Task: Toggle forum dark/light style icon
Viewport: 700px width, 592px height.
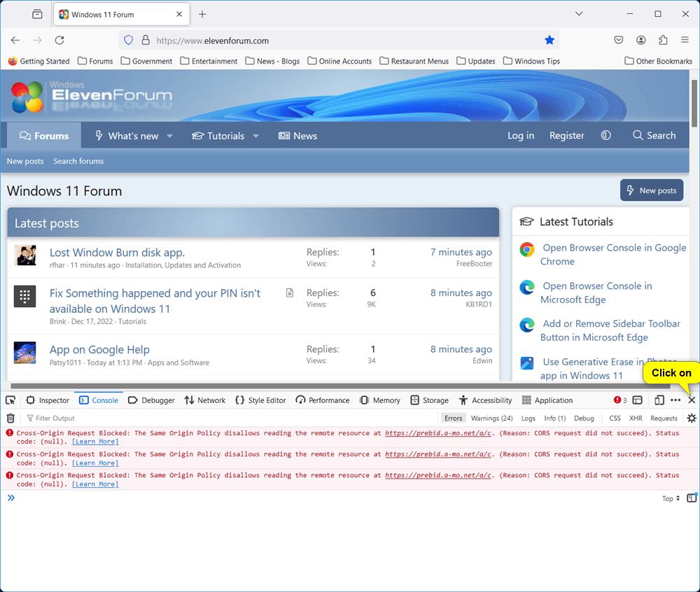Action: coord(605,136)
